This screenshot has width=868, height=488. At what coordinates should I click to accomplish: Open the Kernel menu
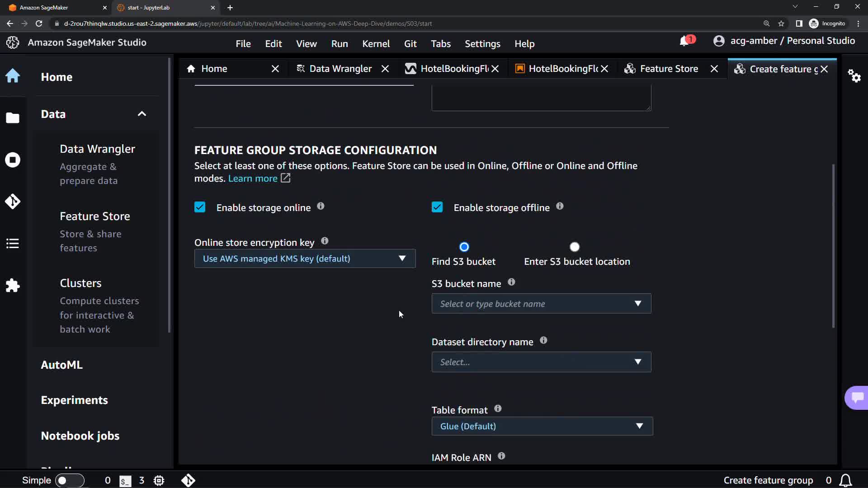[376, 44]
